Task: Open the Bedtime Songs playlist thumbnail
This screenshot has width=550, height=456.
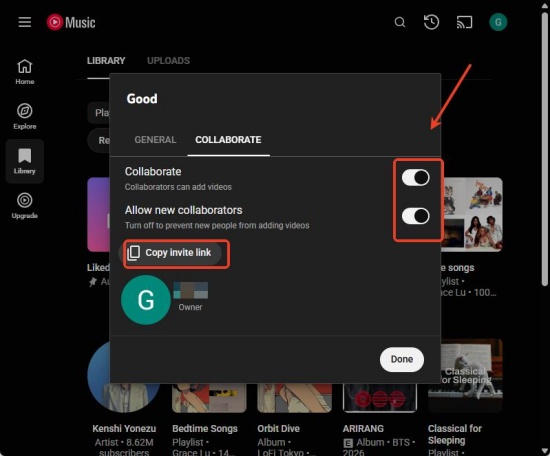Action: pyautogui.click(x=209, y=398)
